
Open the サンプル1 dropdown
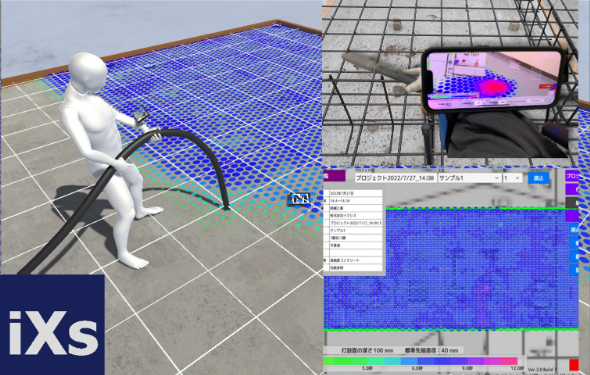tap(469, 178)
